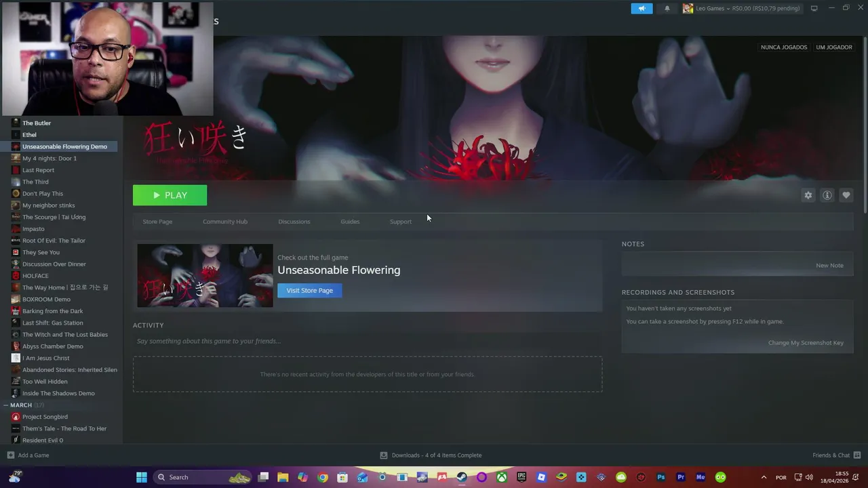The height and width of the screenshot is (488, 868).
Task: Select Last Report in library
Action: click(x=38, y=170)
